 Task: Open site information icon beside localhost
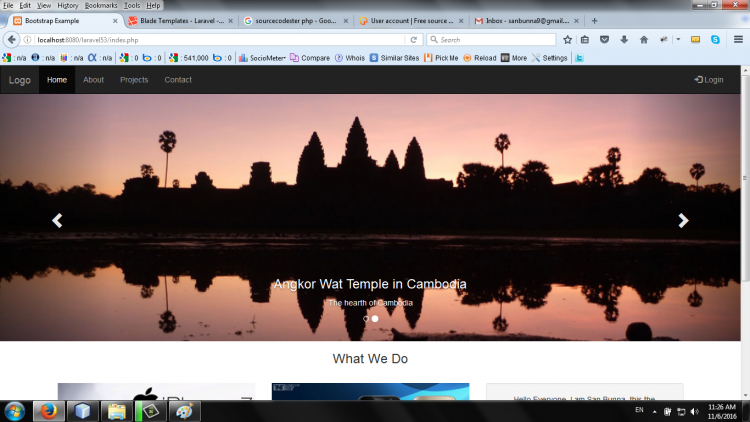28,40
